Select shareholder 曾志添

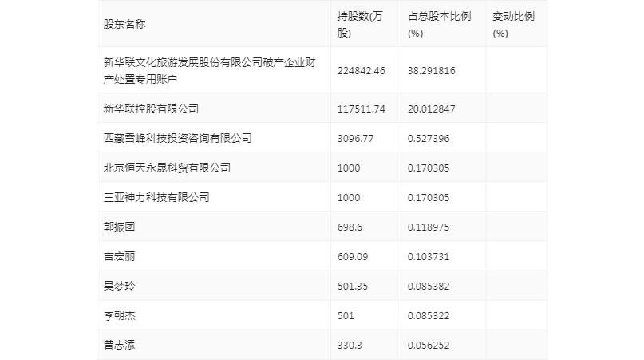click(119, 345)
